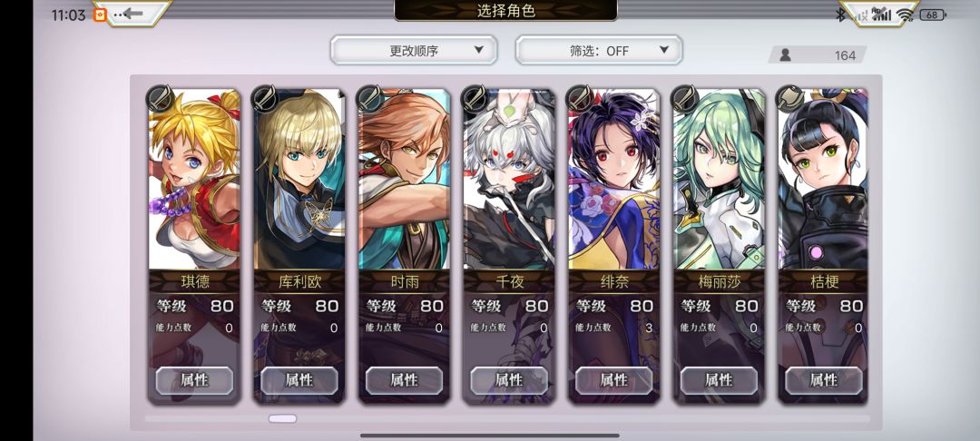This screenshot has height=441, width=980.
Task: Click the 选择角色 title tab
Action: [x=505, y=10]
